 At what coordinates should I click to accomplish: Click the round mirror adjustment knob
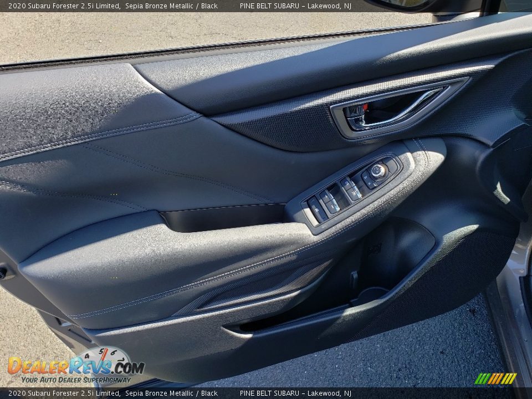[378, 171]
